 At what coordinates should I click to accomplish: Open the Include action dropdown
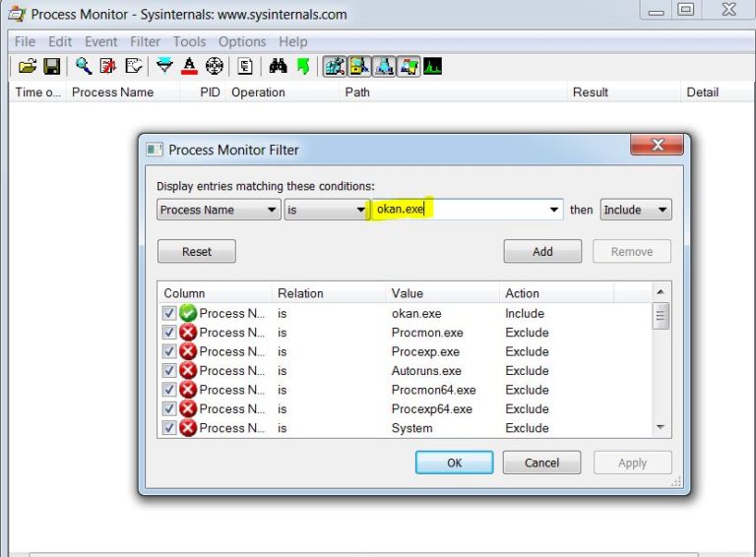[x=661, y=210]
